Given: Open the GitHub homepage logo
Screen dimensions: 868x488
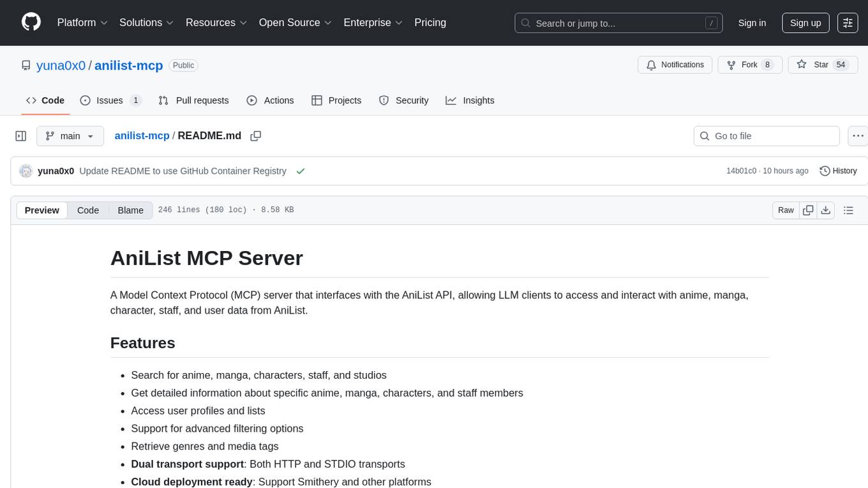Looking at the screenshot, I should pos(31,22).
